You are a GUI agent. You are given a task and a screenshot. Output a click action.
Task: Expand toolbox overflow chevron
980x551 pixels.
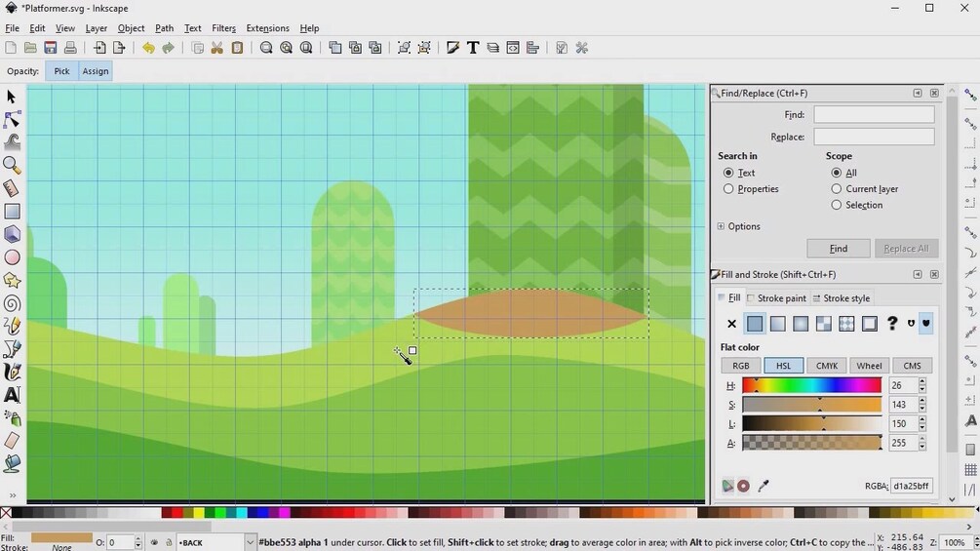[x=12, y=495]
